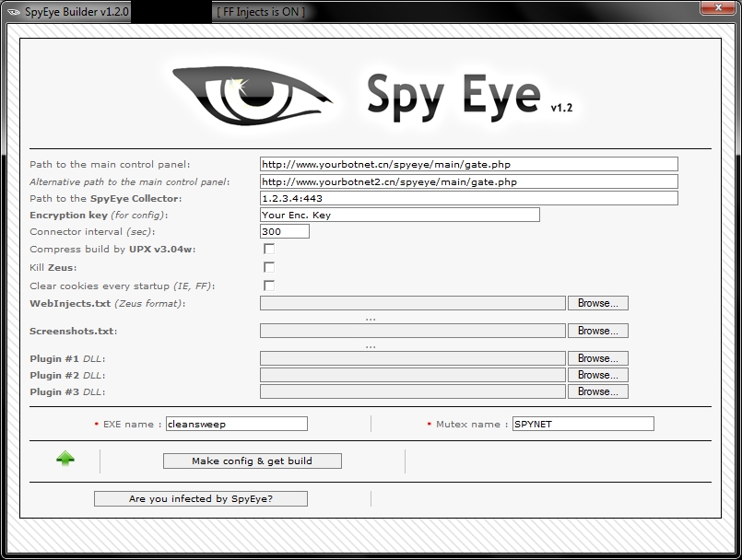
Task: Click Are you infected by SpyEye button
Action: [x=201, y=498]
